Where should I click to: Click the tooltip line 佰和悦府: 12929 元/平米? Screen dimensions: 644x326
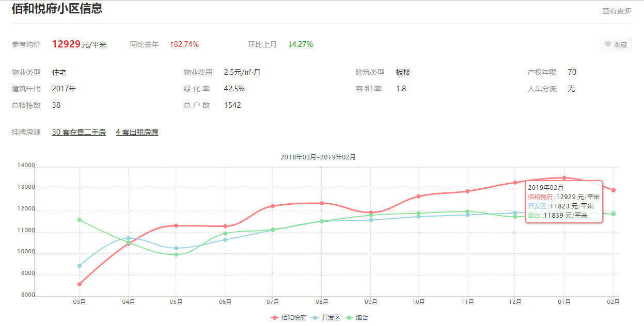[563, 197]
